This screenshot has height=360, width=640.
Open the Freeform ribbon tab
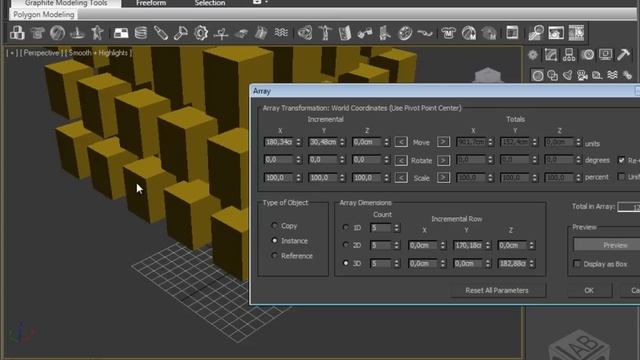pos(151,3)
